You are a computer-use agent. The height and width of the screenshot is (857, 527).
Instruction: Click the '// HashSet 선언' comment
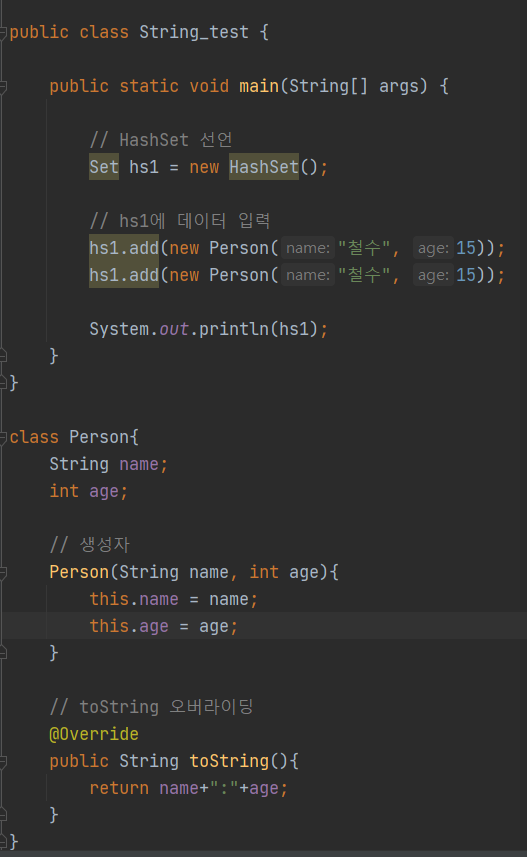pos(161,140)
